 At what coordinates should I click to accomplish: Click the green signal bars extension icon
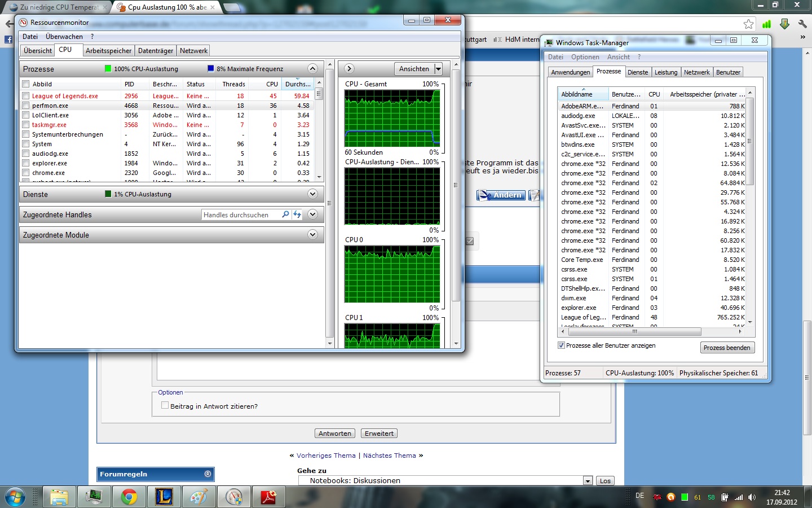coord(766,24)
